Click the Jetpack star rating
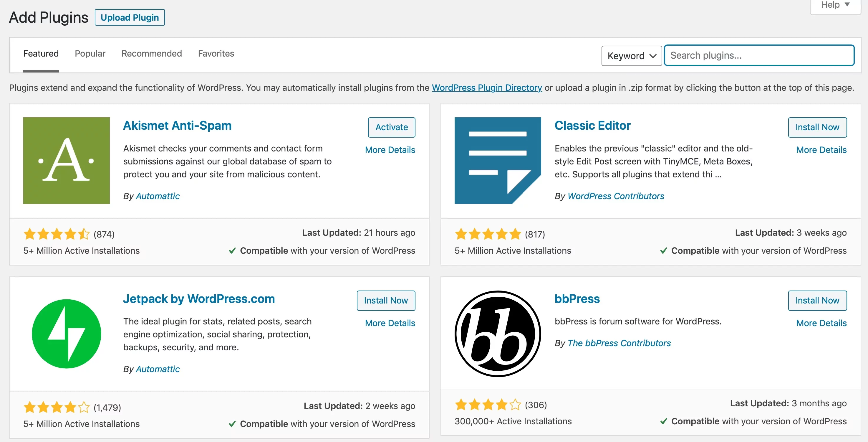This screenshot has height=442, width=868. click(x=57, y=407)
